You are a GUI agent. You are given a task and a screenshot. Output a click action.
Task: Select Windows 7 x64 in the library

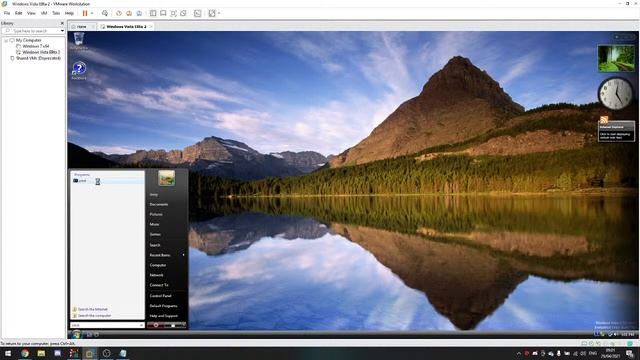[36, 46]
